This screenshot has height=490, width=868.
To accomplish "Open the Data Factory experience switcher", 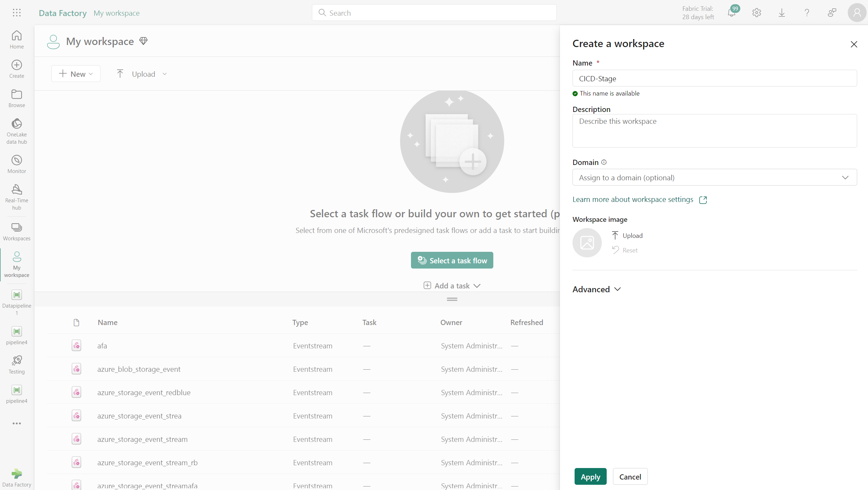I will [17, 478].
